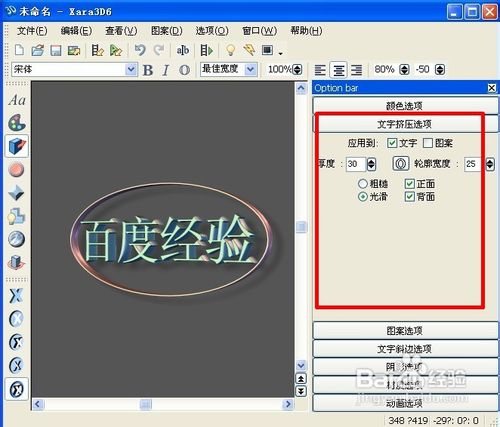This screenshot has height=427, width=500.
Task: Expand the 图案选项 panel
Action: coord(405,331)
